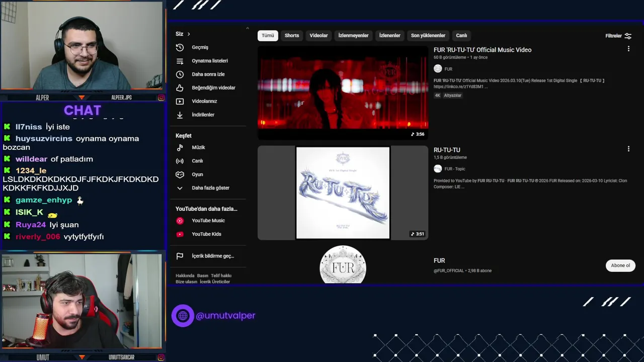Click the Oyun gamepad icon
Viewport: 644px width, 362px height.
(180, 174)
